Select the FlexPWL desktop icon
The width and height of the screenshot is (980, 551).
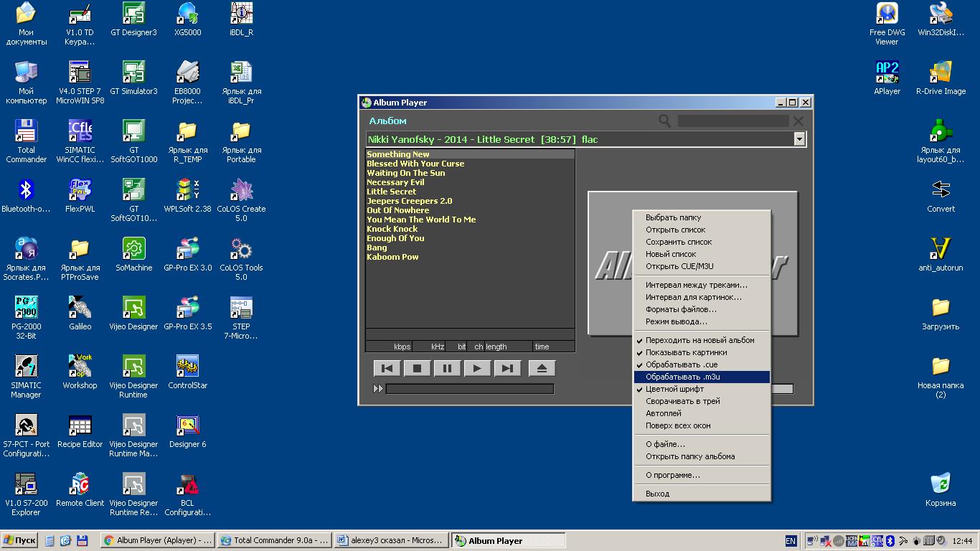(x=80, y=196)
